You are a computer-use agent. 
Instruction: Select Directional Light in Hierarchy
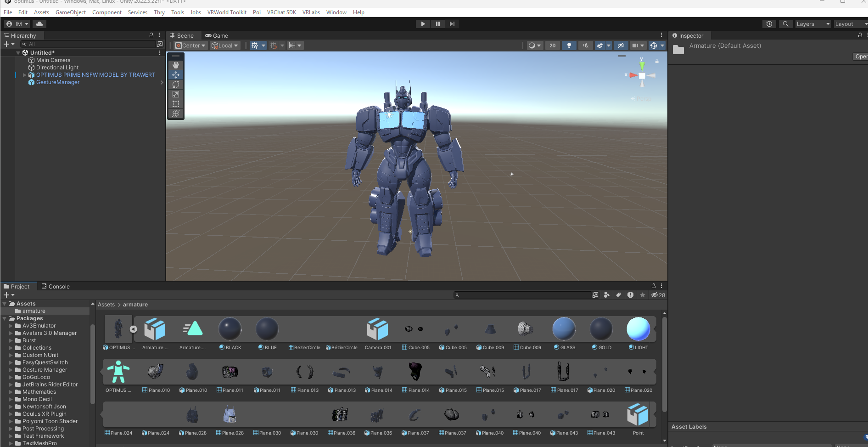pos(57,68)
